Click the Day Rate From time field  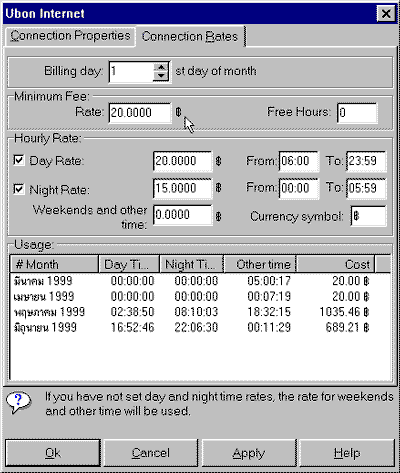pos(299,161)
